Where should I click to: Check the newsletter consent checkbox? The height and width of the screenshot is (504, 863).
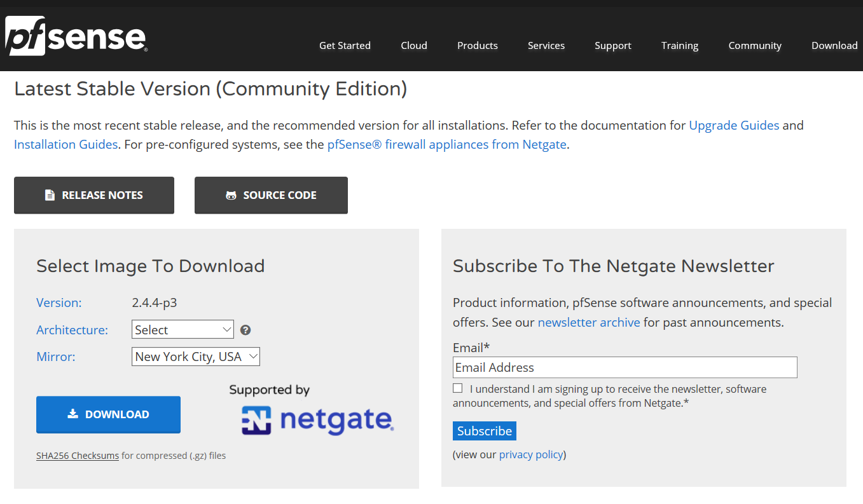458,388
